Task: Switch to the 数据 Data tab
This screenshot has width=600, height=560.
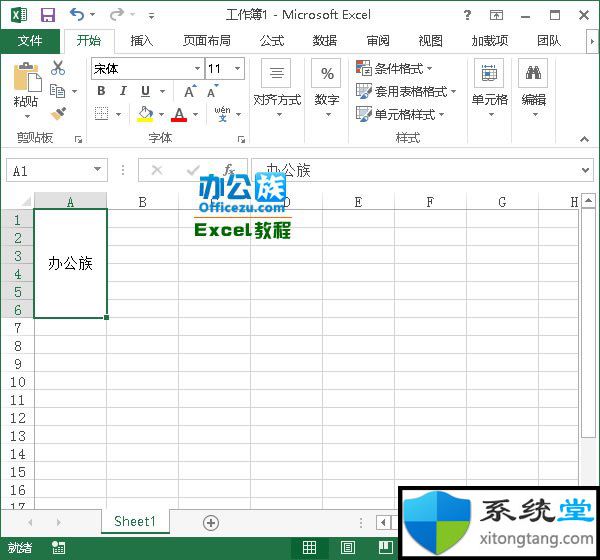Action: [325, 41]
